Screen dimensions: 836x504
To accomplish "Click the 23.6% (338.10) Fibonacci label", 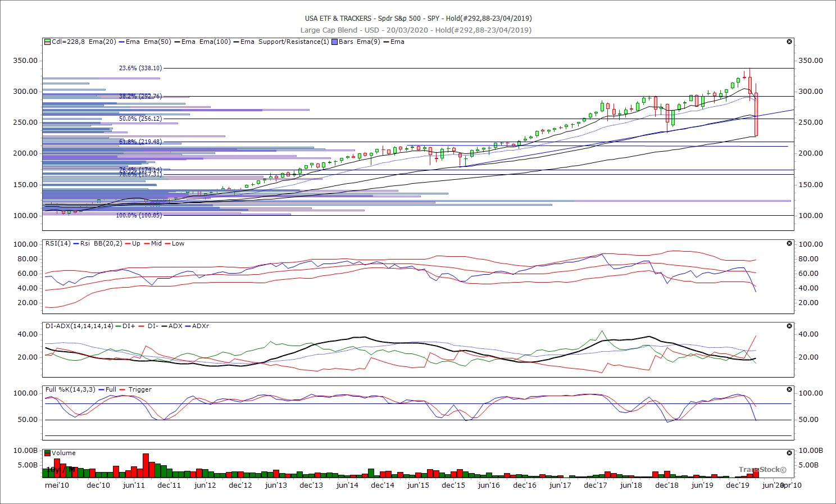I will point(140,68).
